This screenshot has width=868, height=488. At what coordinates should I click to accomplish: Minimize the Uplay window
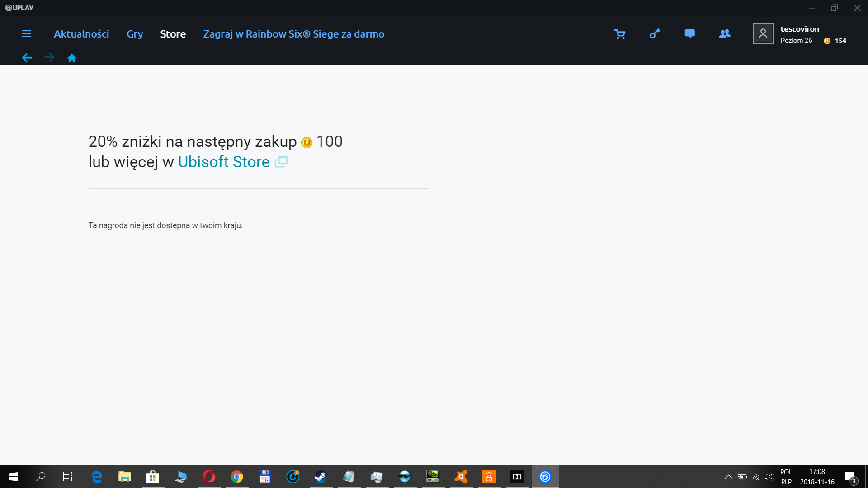812,8
